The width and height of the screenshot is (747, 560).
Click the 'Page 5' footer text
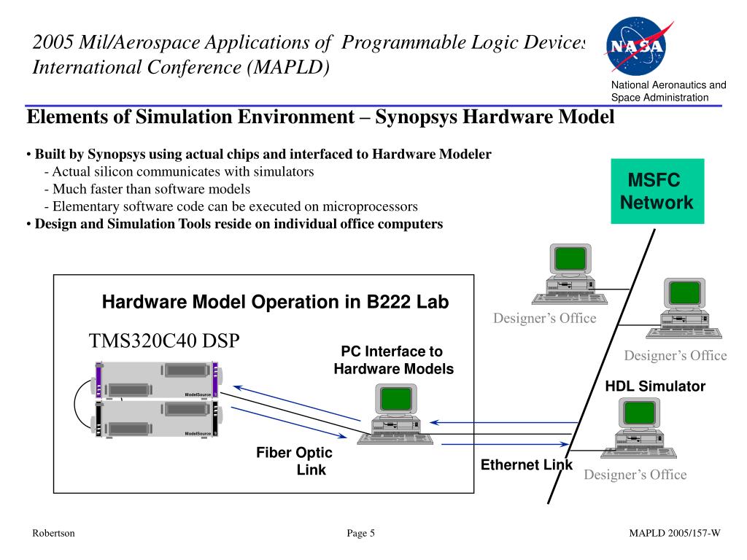(x=360, y=533)
